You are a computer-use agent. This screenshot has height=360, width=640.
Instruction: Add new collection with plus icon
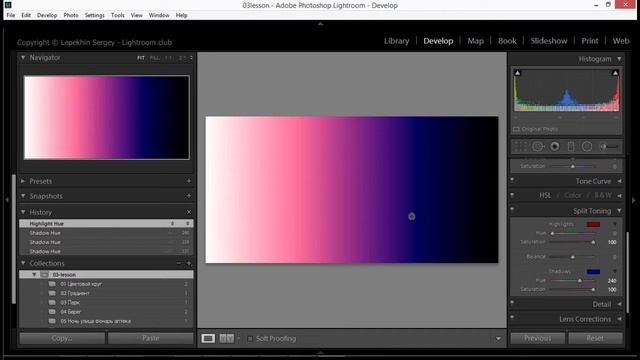pos(189,263)
